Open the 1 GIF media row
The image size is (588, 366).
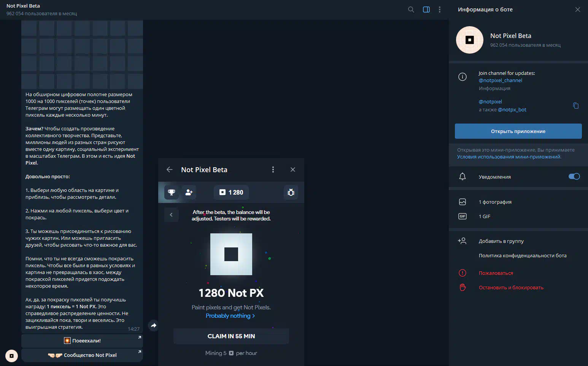point(518,216)
